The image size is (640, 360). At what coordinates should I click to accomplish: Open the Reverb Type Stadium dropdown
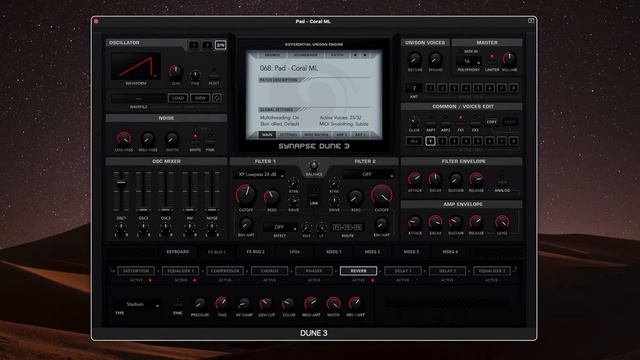point(138,304)
